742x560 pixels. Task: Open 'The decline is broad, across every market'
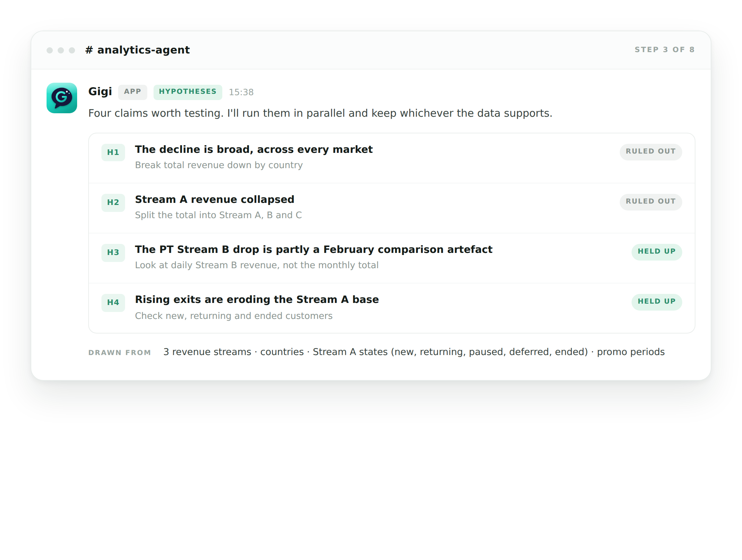pyautogui.click(x=254, y=149)
